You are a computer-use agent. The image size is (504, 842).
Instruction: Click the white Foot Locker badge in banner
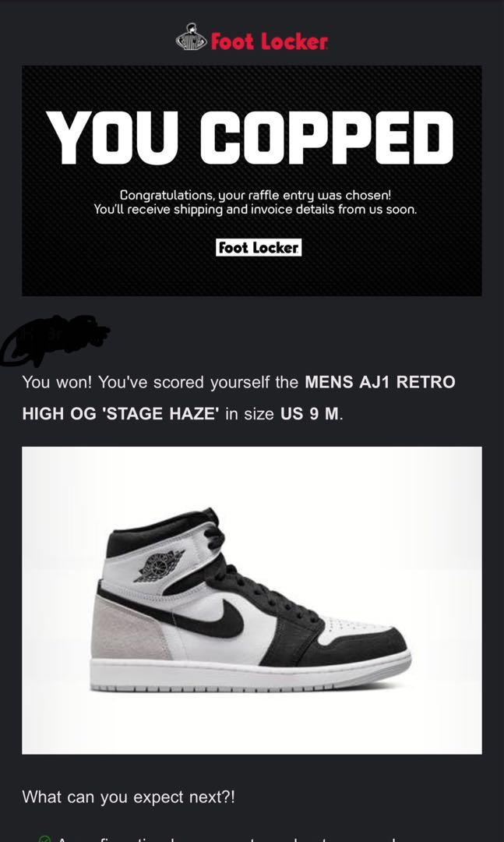coord(259,248)
